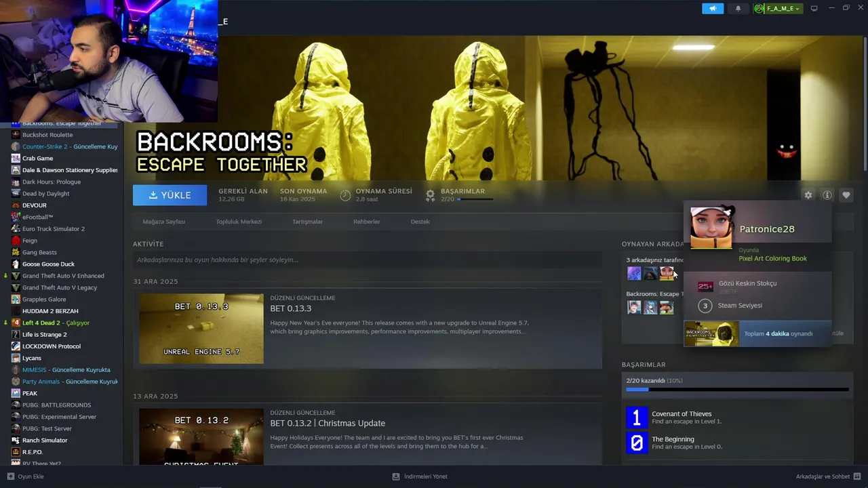Screen dimensions: 868x488
Task: Click the Dead by Daylight icon
Action: 16,193
